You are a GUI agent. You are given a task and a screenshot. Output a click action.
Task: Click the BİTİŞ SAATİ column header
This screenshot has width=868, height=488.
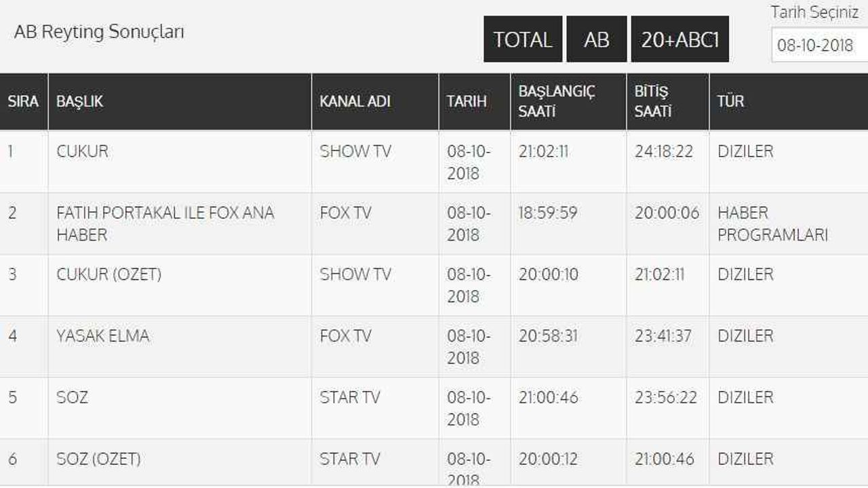[652, 102]
